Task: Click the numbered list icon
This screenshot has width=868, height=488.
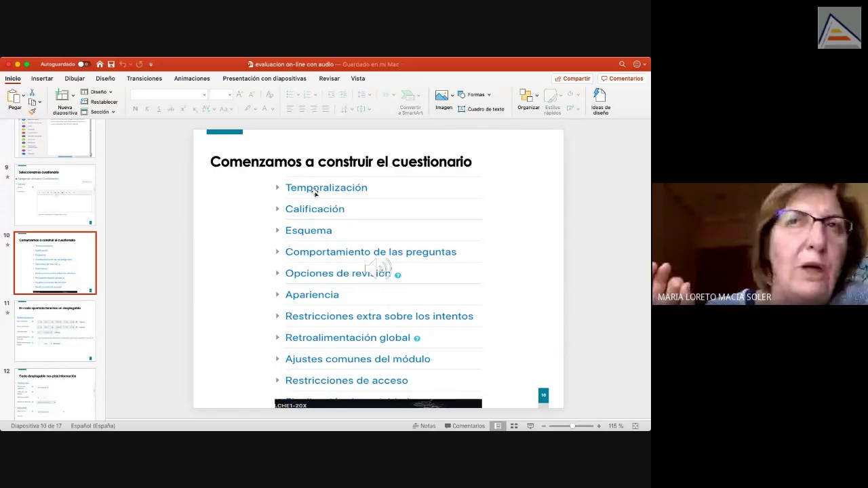Action: click(309, 95)
